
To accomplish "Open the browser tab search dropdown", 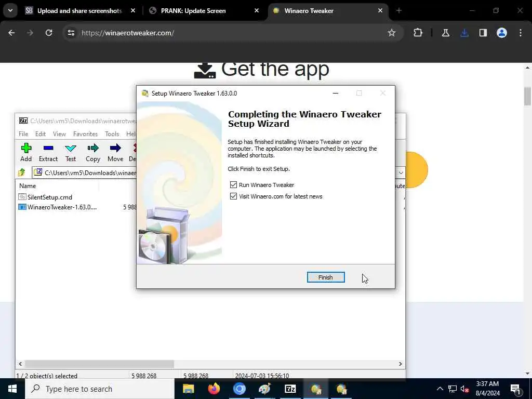I will click(x=10, y=10).
